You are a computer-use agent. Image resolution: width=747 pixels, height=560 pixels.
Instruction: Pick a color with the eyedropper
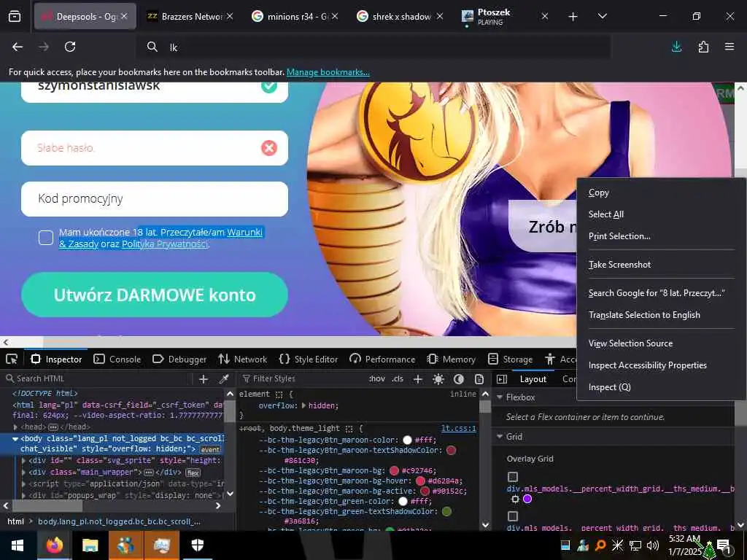point(223,379)
